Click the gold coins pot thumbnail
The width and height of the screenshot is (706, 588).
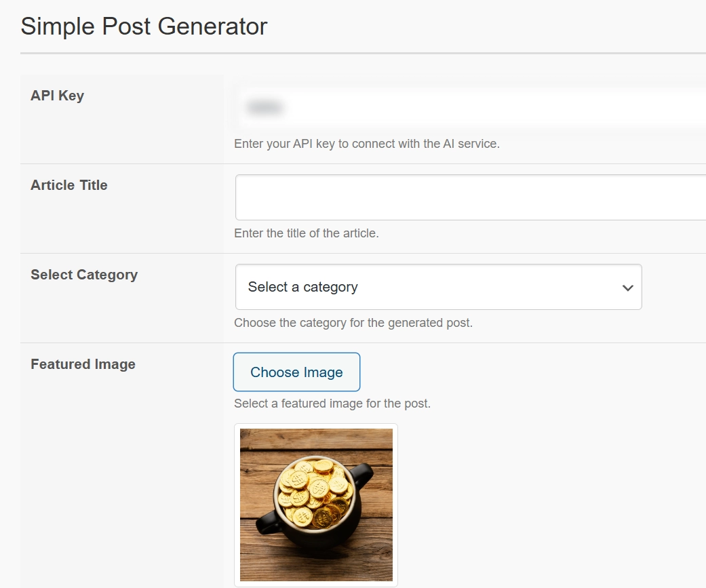[316, 505]
